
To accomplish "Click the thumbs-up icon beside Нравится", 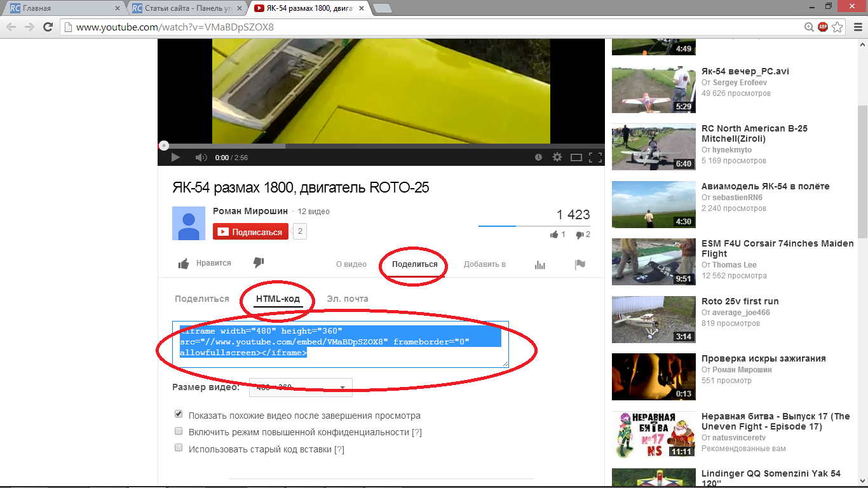I will 184,264.
